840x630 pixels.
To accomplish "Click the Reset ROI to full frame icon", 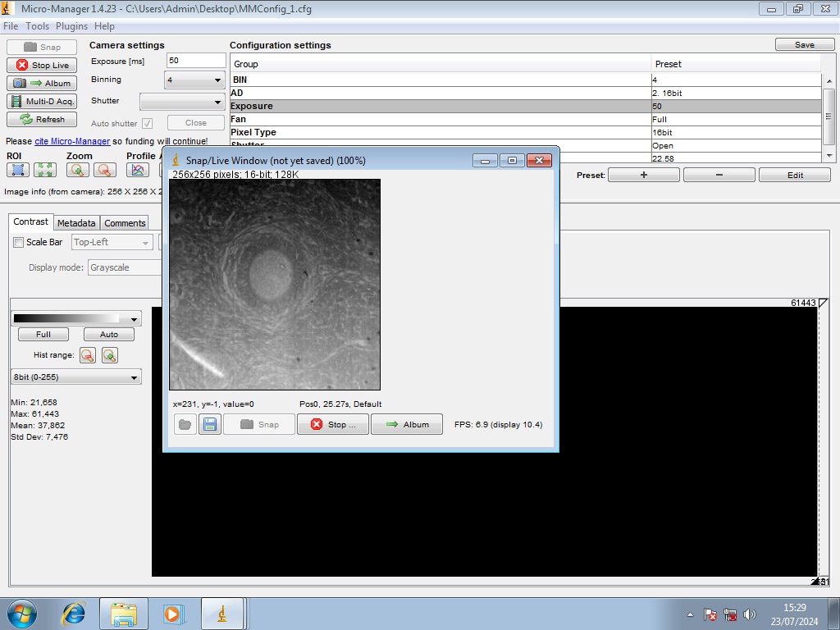I will point(45,170).
